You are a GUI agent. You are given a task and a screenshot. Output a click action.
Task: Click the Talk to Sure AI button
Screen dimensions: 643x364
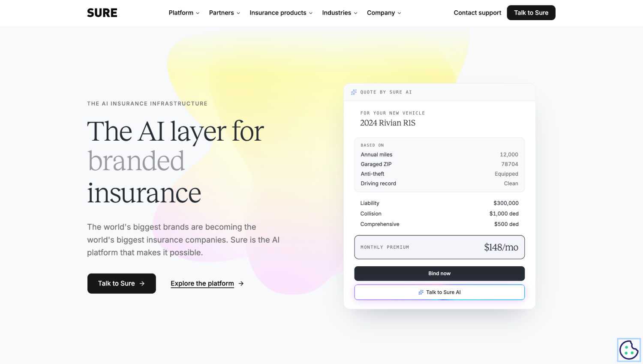click(439, 292)
